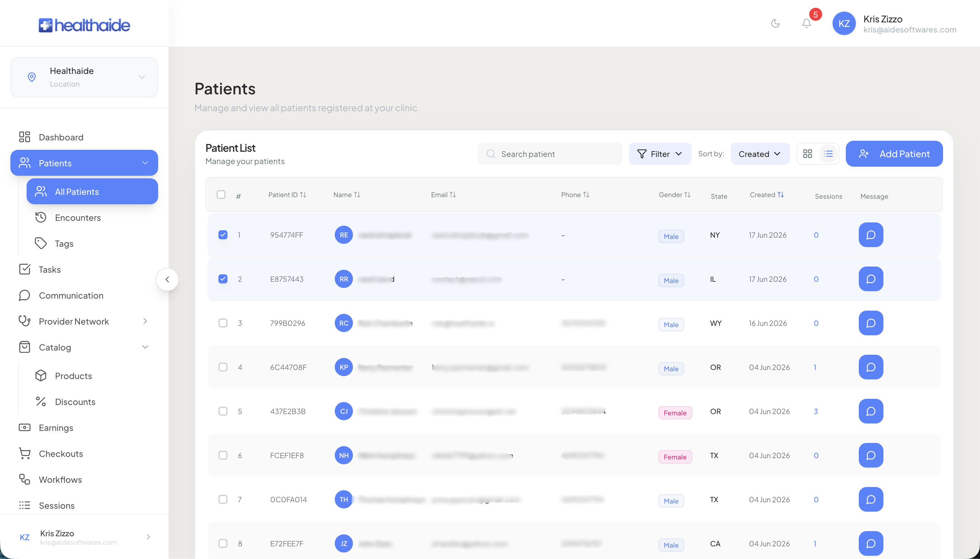This screenshot has height=559, width=980.
Task: Uncheck row 2 patient E8757443
Action: pyautogui.click(x=223, y=279)
